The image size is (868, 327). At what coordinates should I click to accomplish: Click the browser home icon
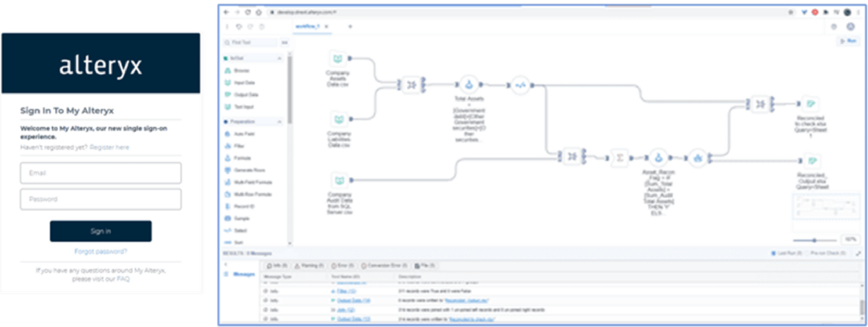click(259, 12)
